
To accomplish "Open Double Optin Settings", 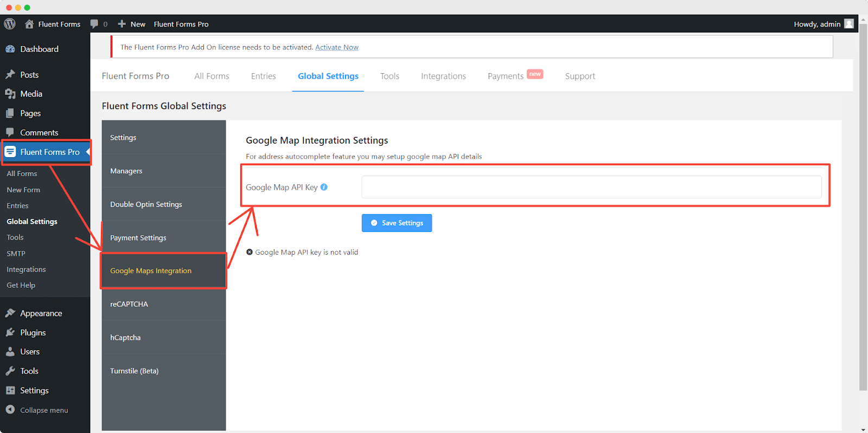I will click(164, 204).
